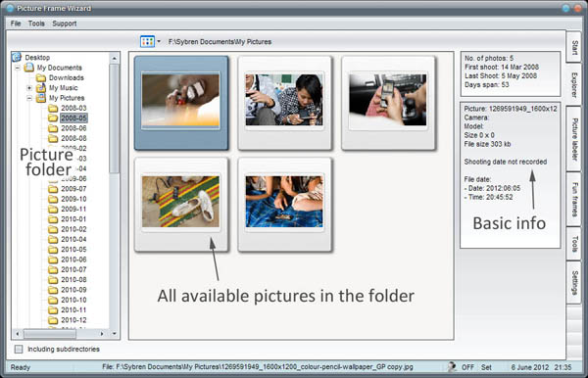Screen dimensions: 588x378
Task: Click the Set button in status bar
Action: (486, 367)
